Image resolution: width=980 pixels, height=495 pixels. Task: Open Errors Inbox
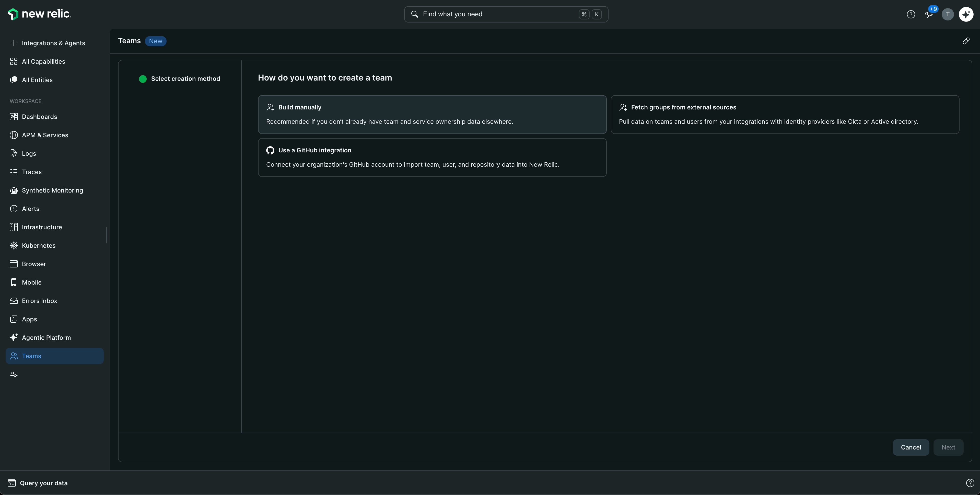[54, 301]
